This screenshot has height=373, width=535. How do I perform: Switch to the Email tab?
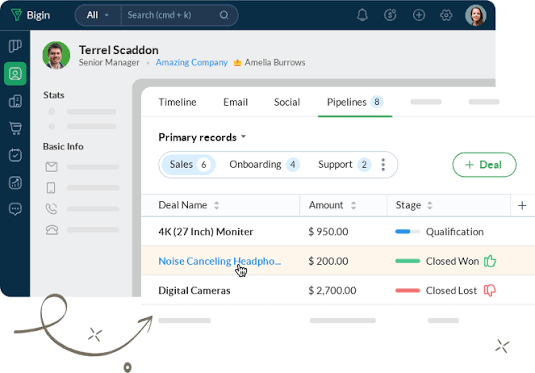click(x=235, y=102)
